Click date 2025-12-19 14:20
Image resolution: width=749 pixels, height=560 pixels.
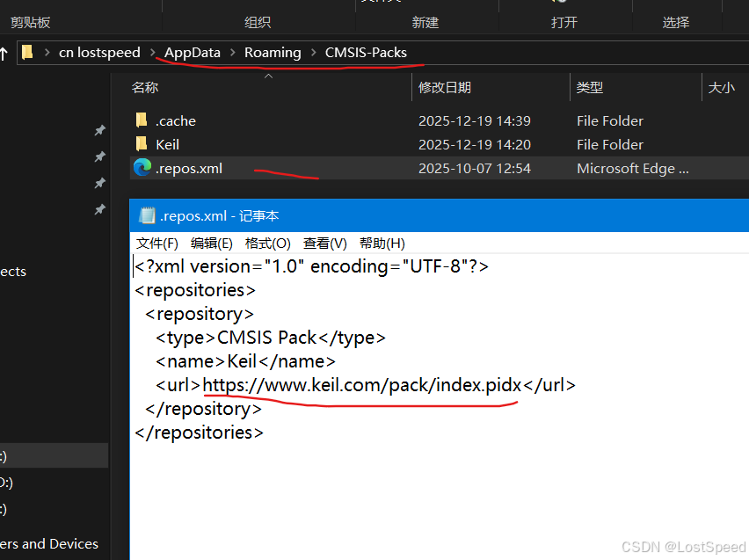475,144
